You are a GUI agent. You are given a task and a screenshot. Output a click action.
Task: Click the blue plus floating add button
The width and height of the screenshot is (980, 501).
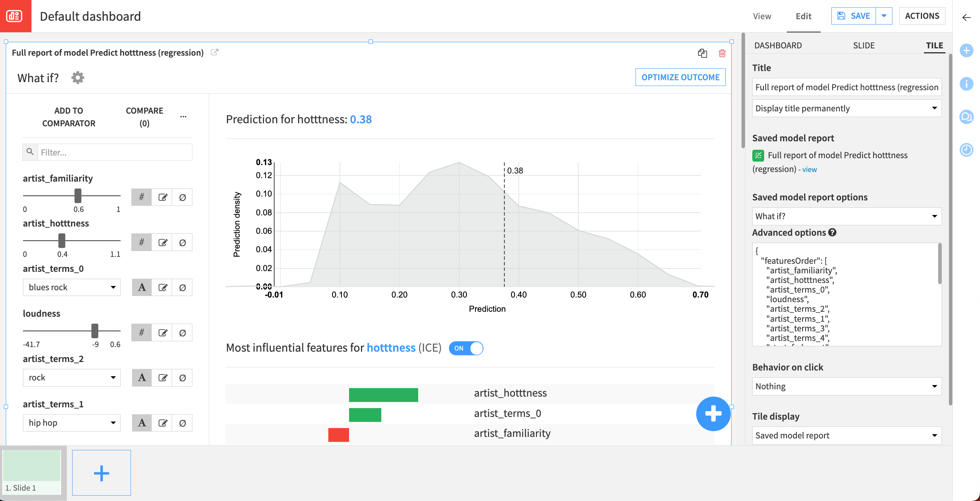click(x=713, y=413)
